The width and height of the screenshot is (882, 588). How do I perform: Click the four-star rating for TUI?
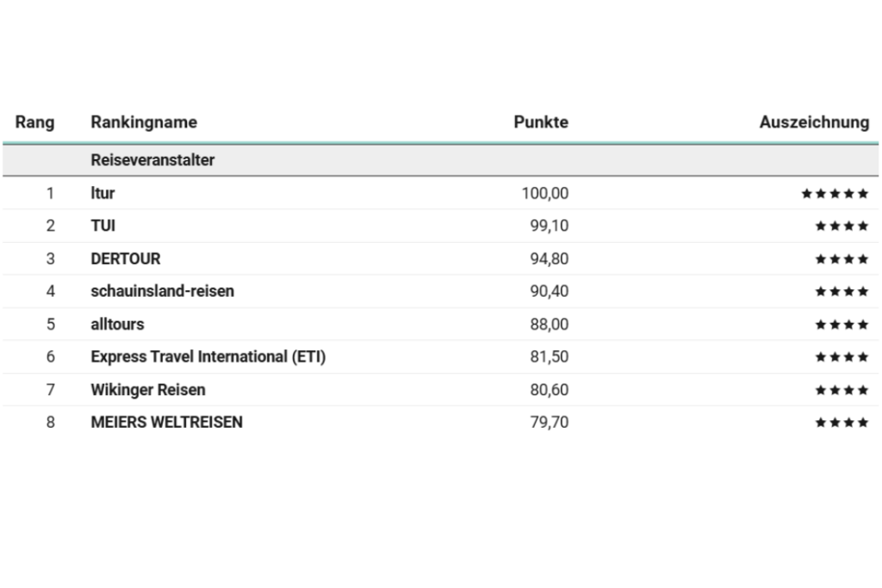point(842,226)
